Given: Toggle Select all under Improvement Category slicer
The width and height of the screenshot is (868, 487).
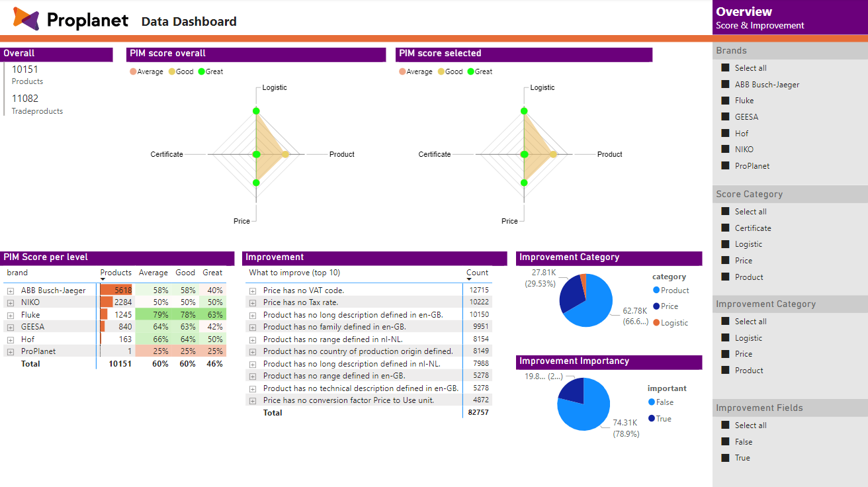Looking at the screenshot, I should (x=725, y=322).
